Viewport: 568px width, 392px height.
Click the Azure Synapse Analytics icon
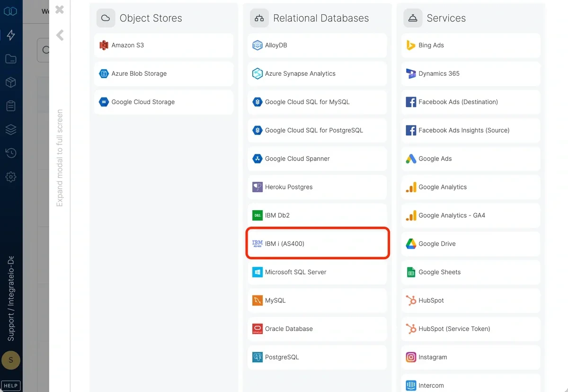point(257,74)
